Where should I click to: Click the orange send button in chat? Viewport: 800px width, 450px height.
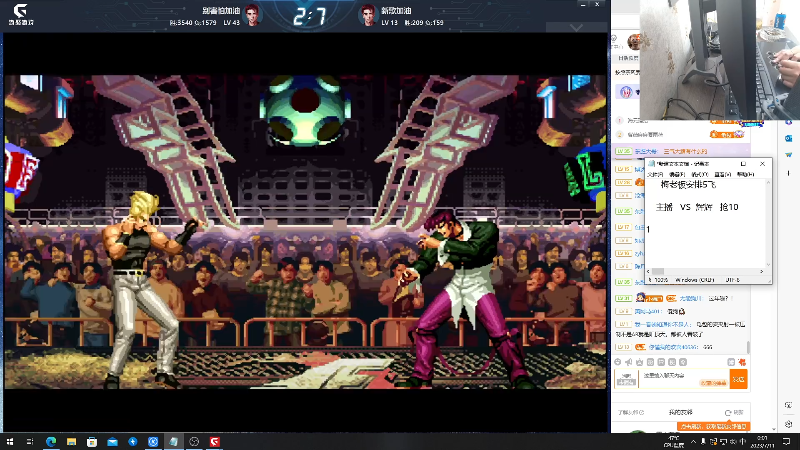[738, 379]
